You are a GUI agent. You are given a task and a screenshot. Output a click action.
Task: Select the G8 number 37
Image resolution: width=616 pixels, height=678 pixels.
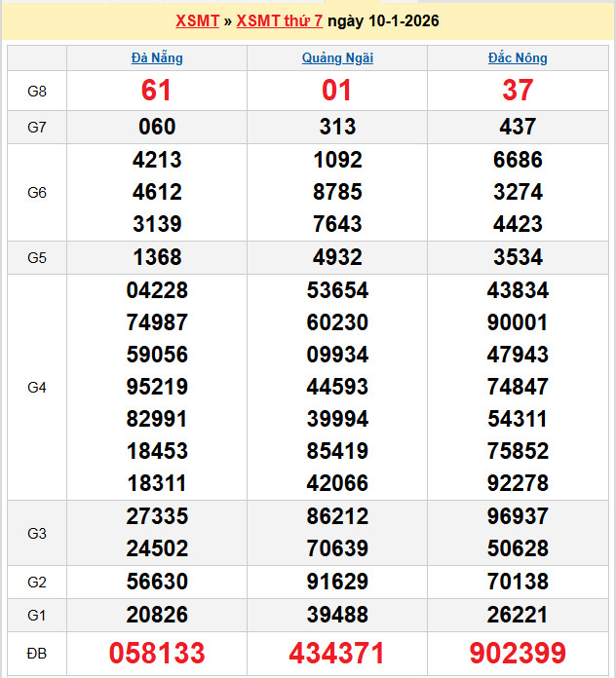click(518, 91)
